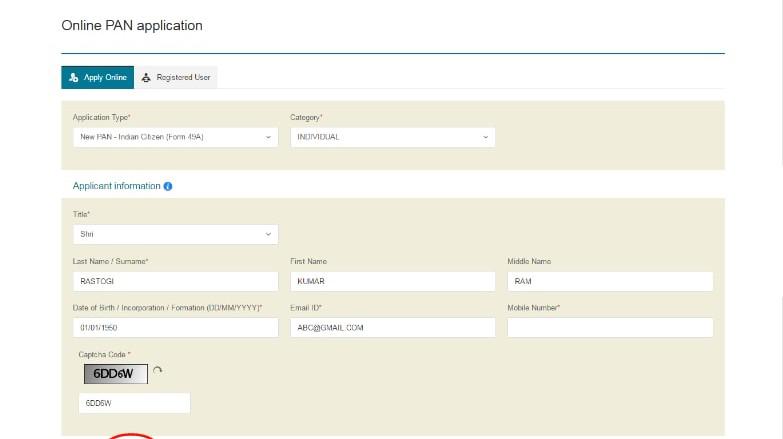Click the Middle Name field containing RAM
The height and width of the screenshot is (439, 783).
(610, 281)
